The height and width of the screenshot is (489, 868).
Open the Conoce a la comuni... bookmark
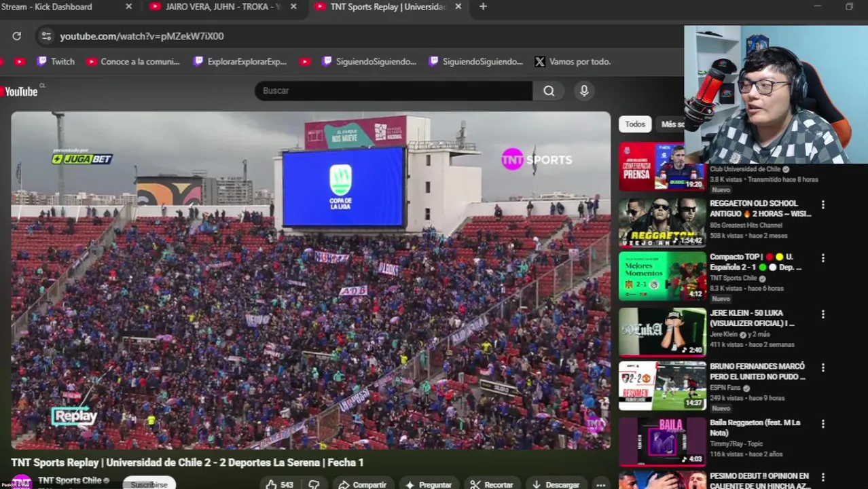point(133,62)
